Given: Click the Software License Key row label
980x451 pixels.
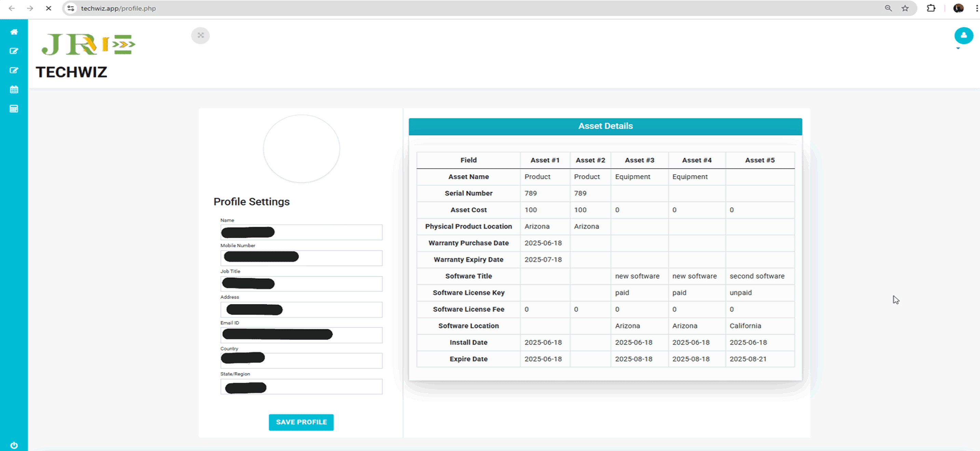Looking at the screenshot, I should (x=468, y=293).
